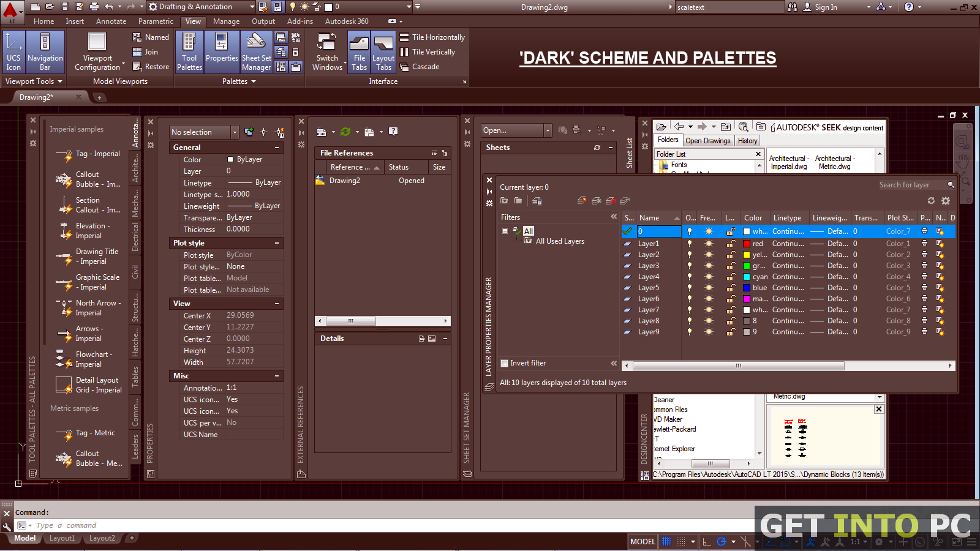Switch to Open Drawings tab in DesignCenter

click(x=708, y=141)
